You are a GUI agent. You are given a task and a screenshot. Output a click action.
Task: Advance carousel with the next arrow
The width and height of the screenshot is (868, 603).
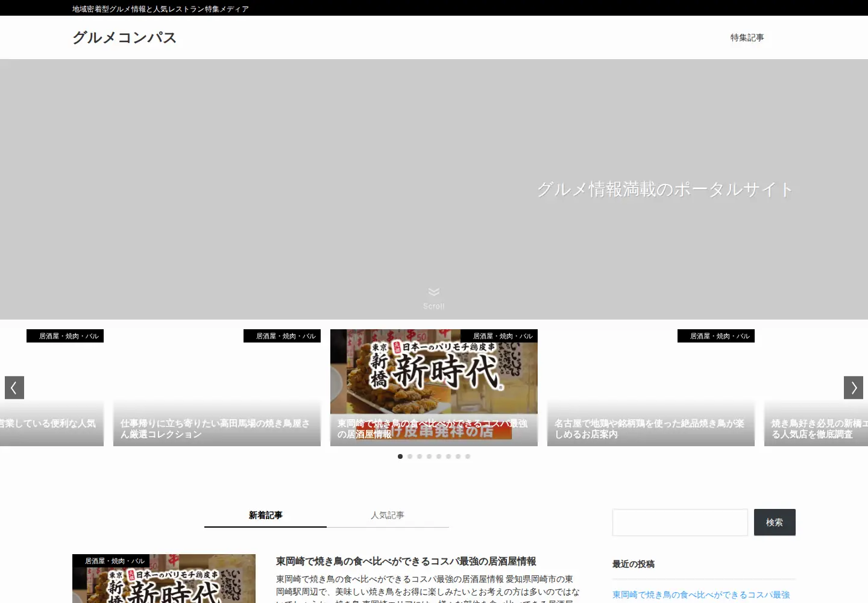click(x=854, y=388)
